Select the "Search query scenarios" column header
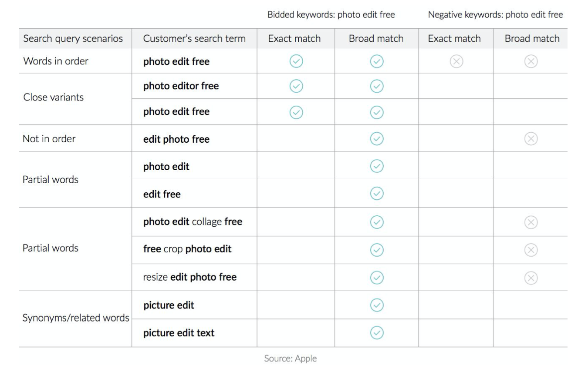This screenshot has width=588, height=379. (73, 39)
